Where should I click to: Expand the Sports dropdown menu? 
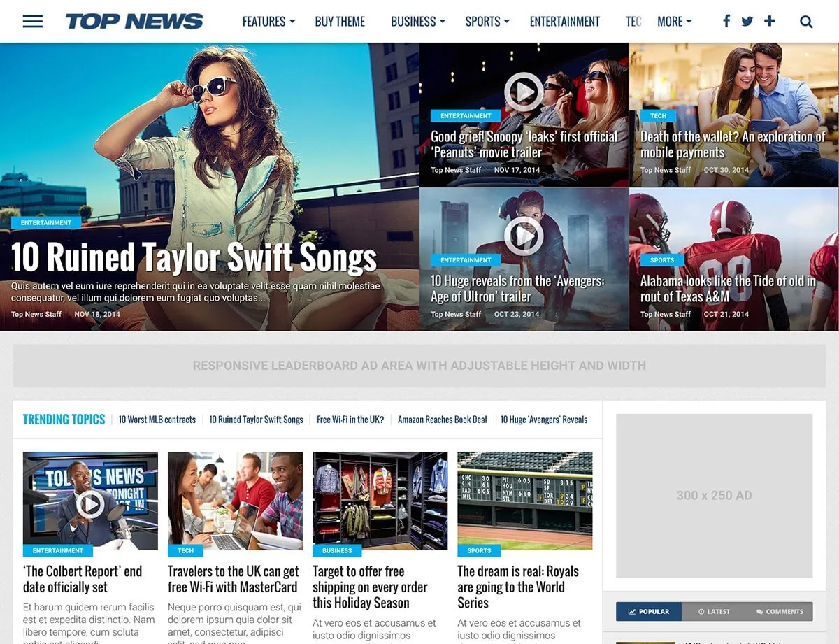tap(487, 22)
